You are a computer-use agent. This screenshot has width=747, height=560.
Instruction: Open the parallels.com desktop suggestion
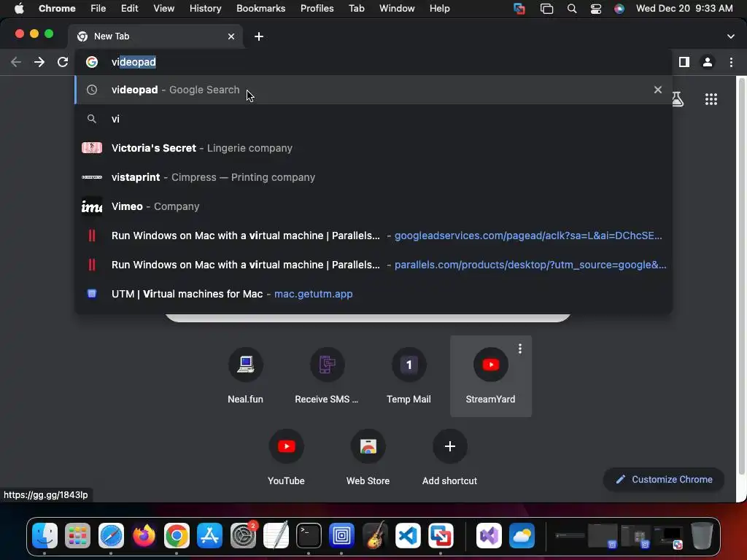[373, 265]
